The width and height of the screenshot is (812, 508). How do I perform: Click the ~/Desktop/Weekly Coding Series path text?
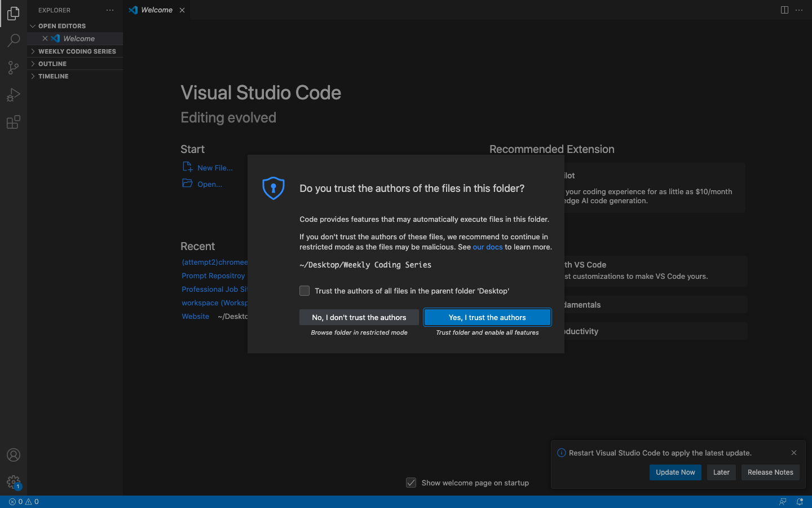(365, 265)
